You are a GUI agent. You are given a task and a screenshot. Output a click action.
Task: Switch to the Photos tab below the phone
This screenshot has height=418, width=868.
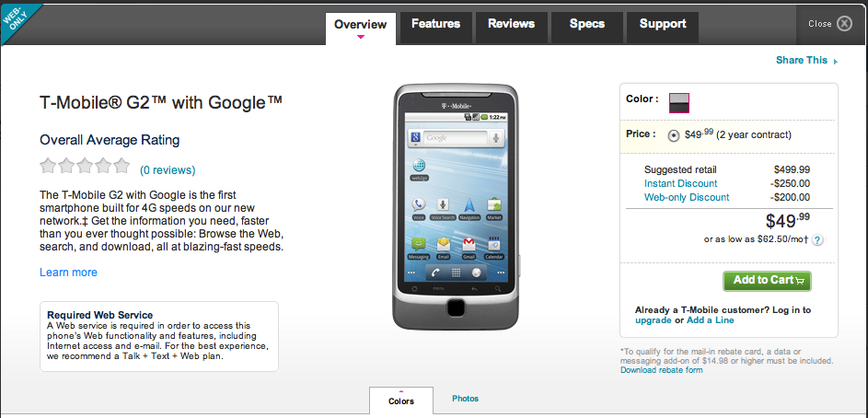(x=465, y=399)
